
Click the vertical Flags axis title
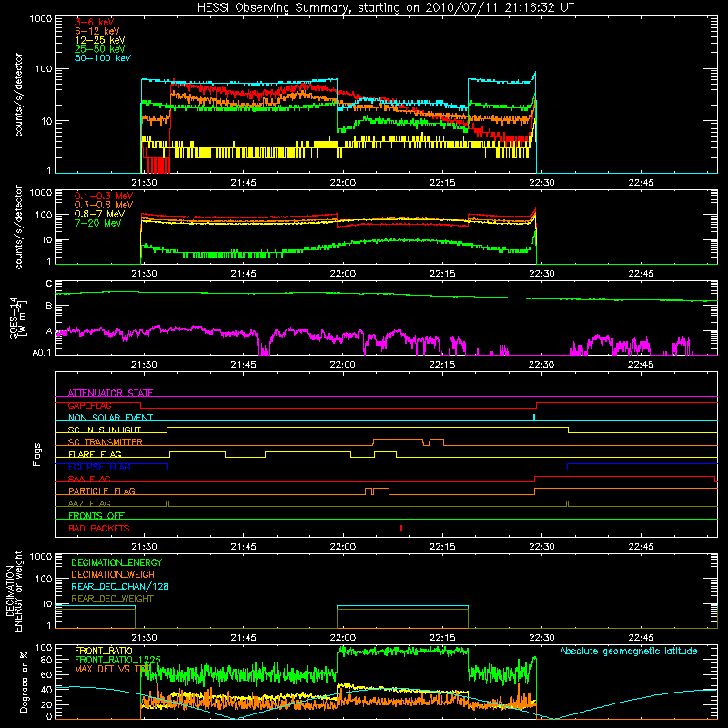(x=37, y=454)
